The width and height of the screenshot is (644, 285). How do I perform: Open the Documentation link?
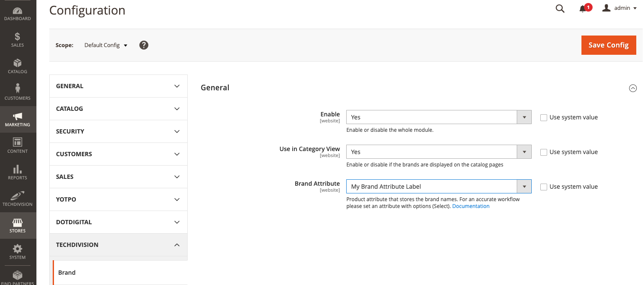[470, 206]
